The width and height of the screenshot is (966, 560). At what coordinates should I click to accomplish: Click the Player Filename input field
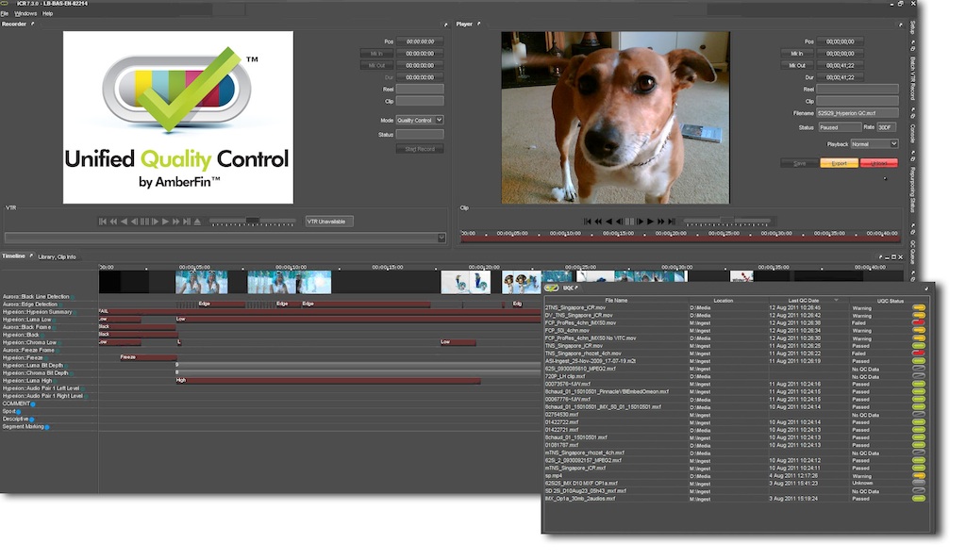point(857,113)
